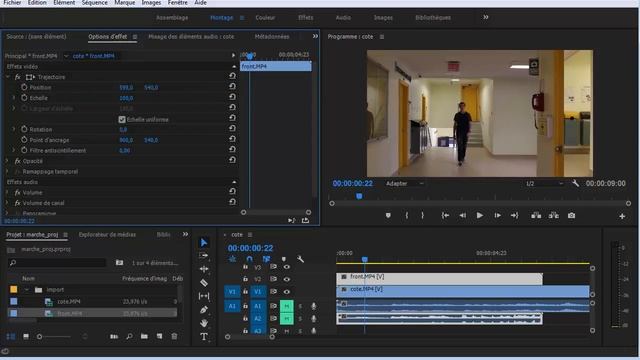Switch to Couleur workspace
Viewport: 640px width, 360px height.
pos(265,18)
